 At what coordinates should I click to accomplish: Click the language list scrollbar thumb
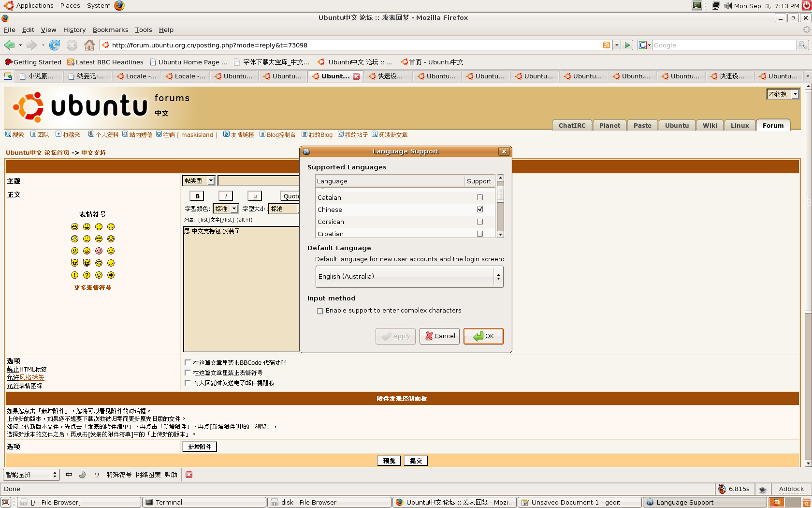pyautogui.click(x=500, y=195)
